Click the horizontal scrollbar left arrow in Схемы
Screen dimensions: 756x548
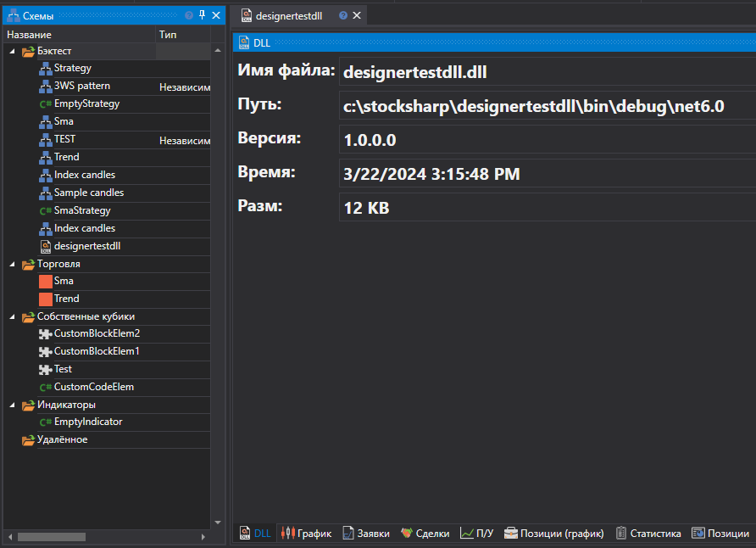click(x=11, y=537)
